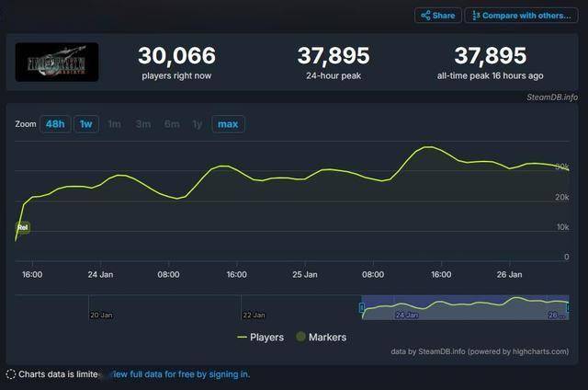Click the 22 Jan navigator label
The image size is (588, 390).
[x=254, y=315]
